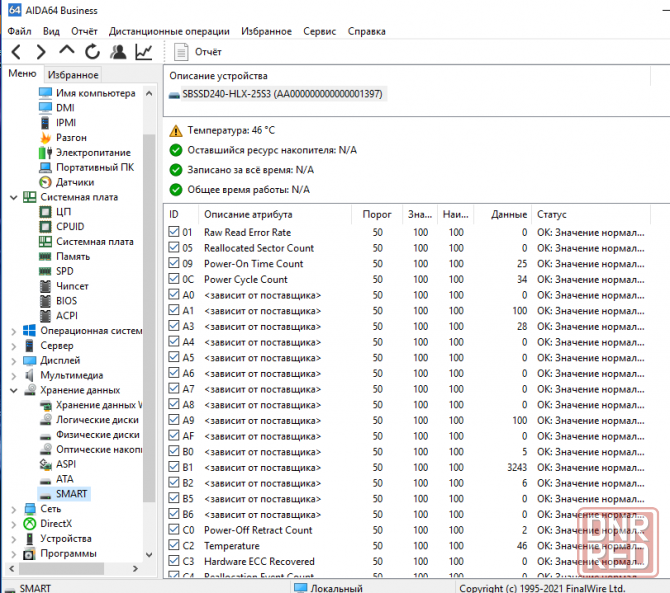The height and width of the screenshot is (593, 670).
Task: Open the remote users icon in toolbar
Action: click(x=118, y=51)
